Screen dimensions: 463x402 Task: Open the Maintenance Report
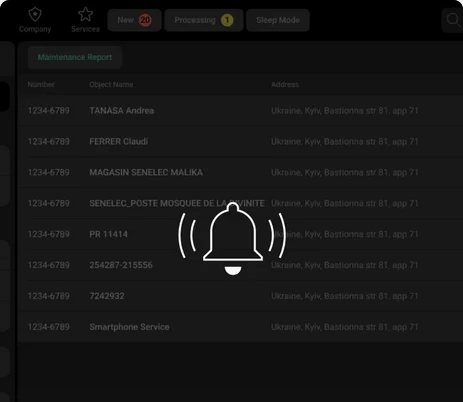(x=75, y=57)
